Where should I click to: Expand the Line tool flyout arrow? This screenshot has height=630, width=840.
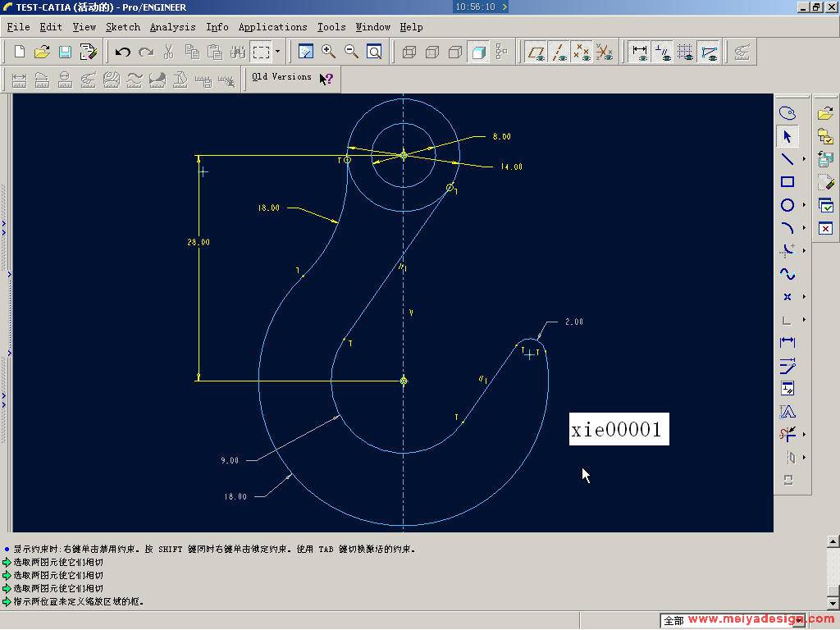804,159
